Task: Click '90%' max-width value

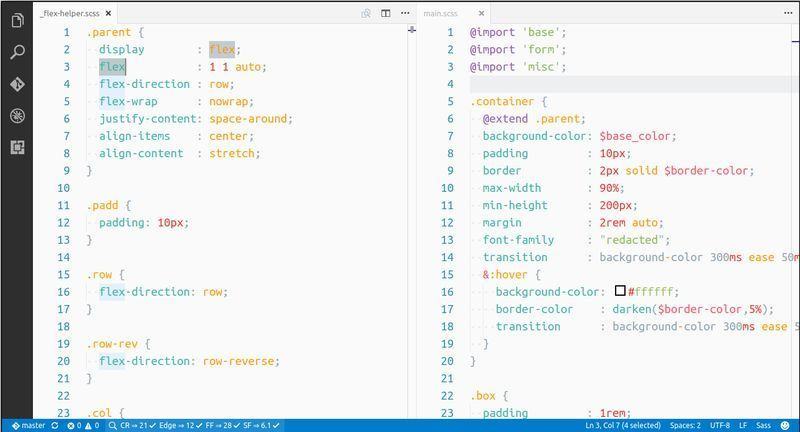Action: pos(609,188)
